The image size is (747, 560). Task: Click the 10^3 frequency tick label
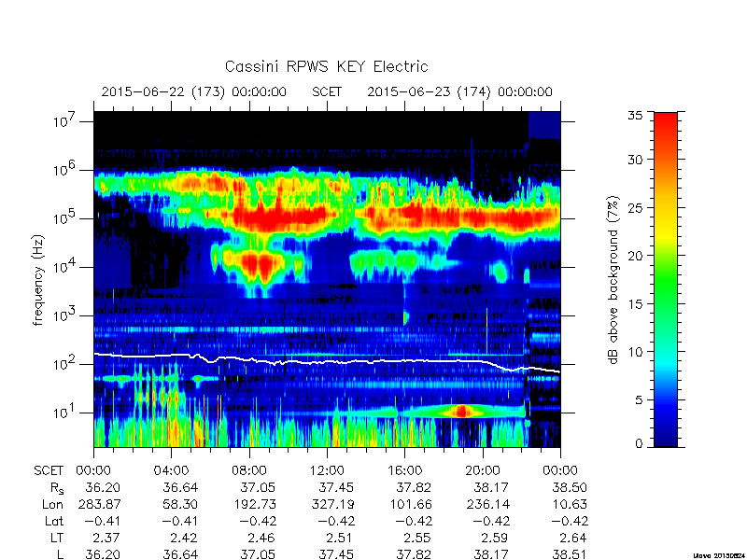coord(64,315)
